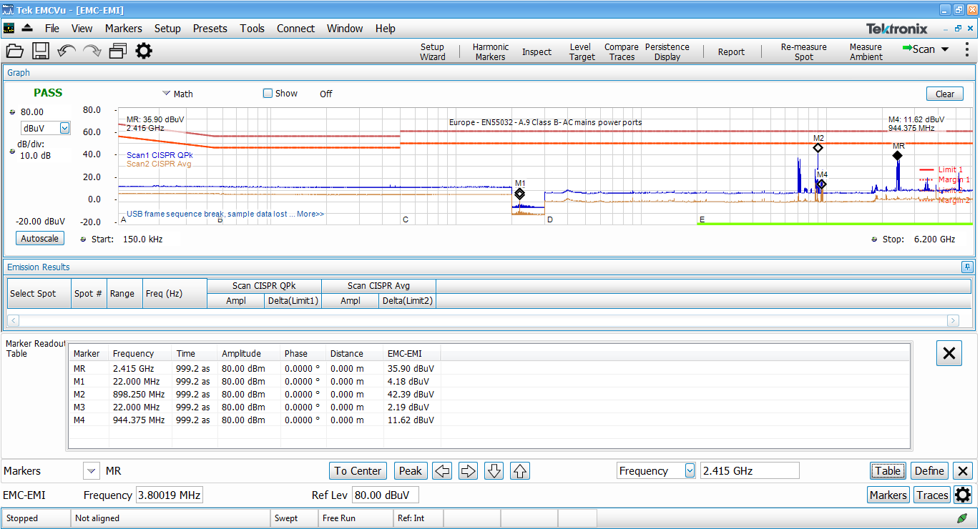980x529 pixels.
Task: Click the Peak marker button
Action: (410, 471)
